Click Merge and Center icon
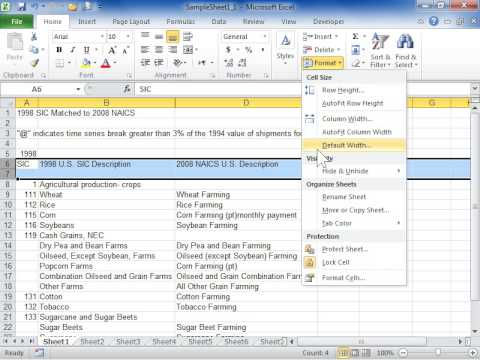 click(188, 50)
